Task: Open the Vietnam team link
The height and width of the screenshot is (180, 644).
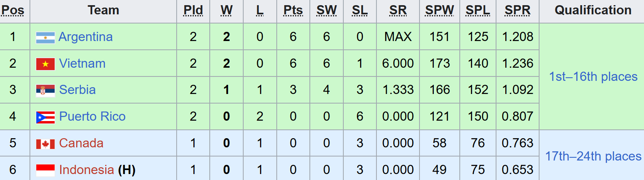Action: [x=82, y=63]
